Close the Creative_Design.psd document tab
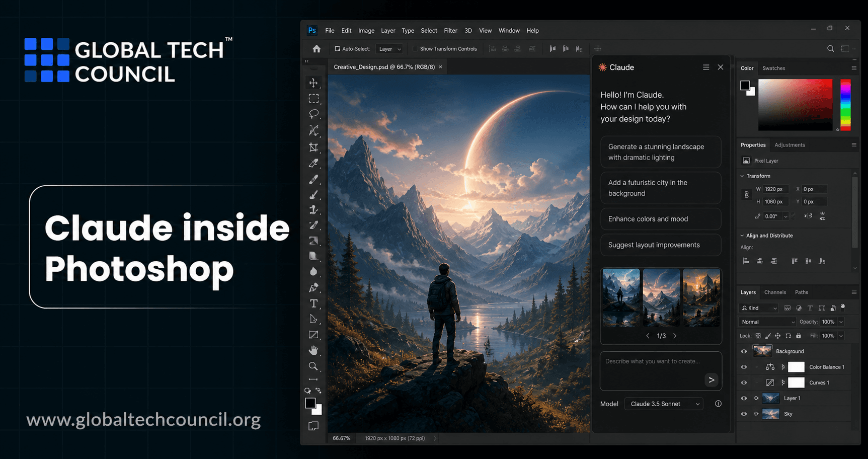 (440, 67)
